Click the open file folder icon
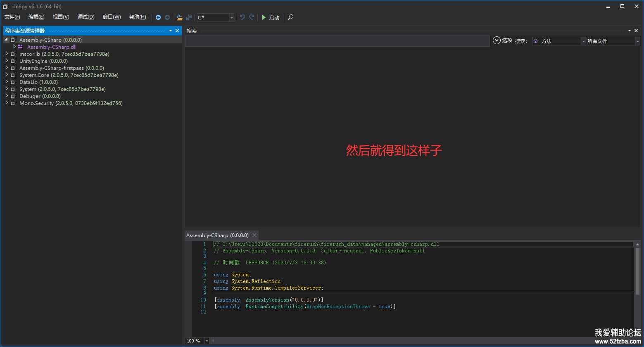Viewport: 644px width, 347px height. [179, 17]
